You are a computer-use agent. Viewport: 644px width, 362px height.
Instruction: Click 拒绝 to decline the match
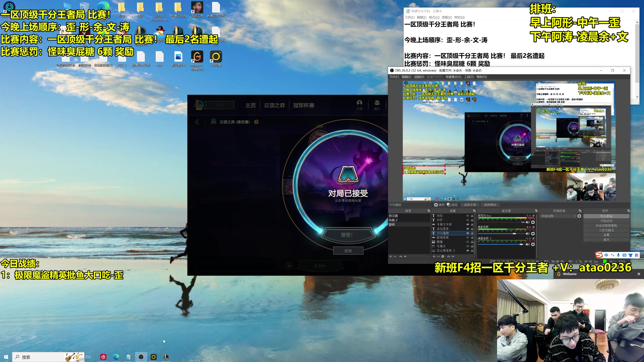pyautogui.click(x=348, y=251)
